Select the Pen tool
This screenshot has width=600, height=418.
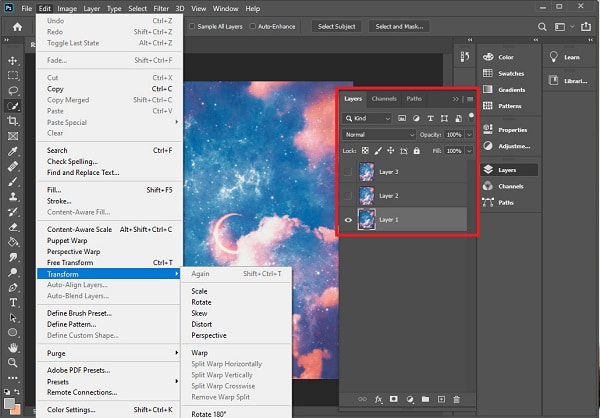click(x=13, y=287)
